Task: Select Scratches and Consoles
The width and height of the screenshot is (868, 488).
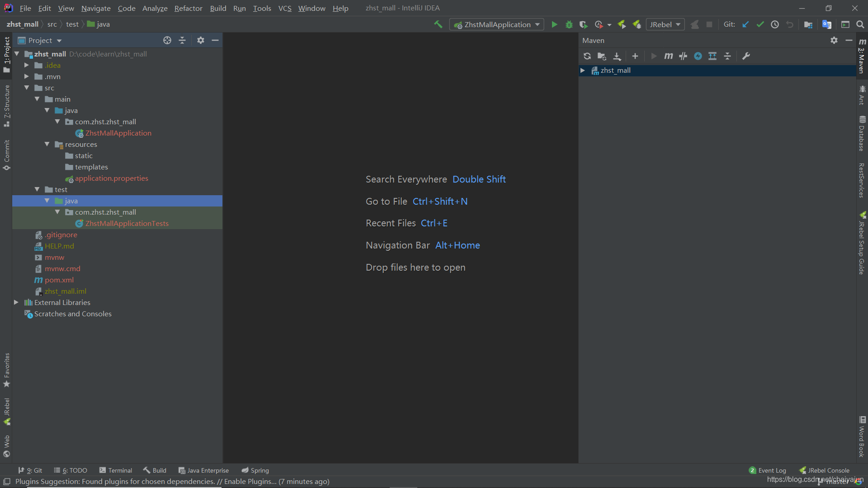Action: pos(72,314)
